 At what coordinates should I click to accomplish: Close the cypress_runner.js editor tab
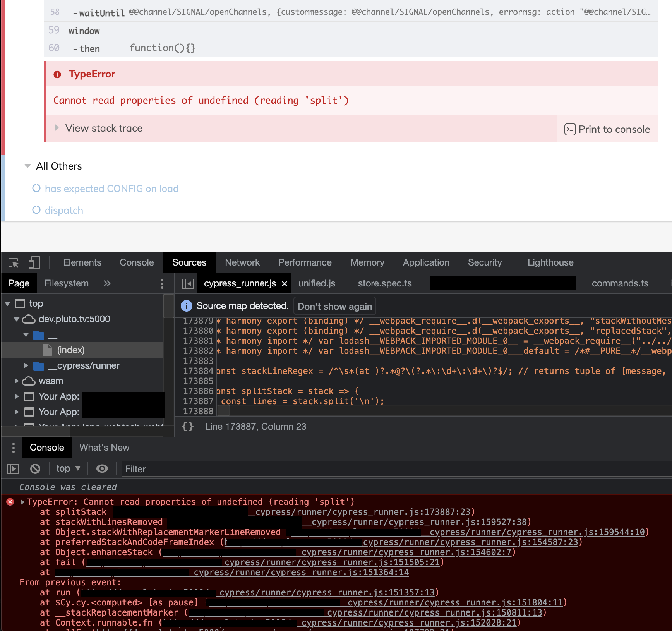[285, 283]
